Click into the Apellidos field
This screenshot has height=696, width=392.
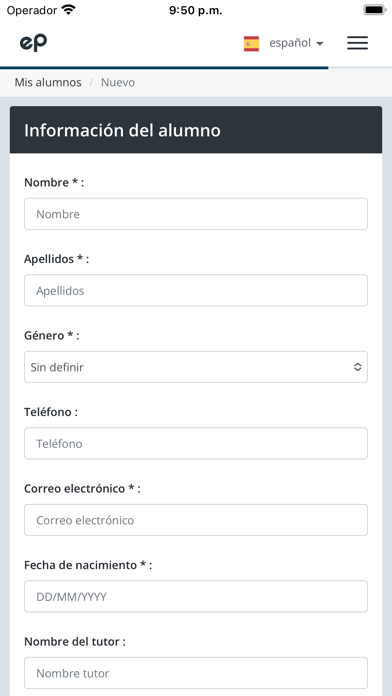(x=196, y=290)
